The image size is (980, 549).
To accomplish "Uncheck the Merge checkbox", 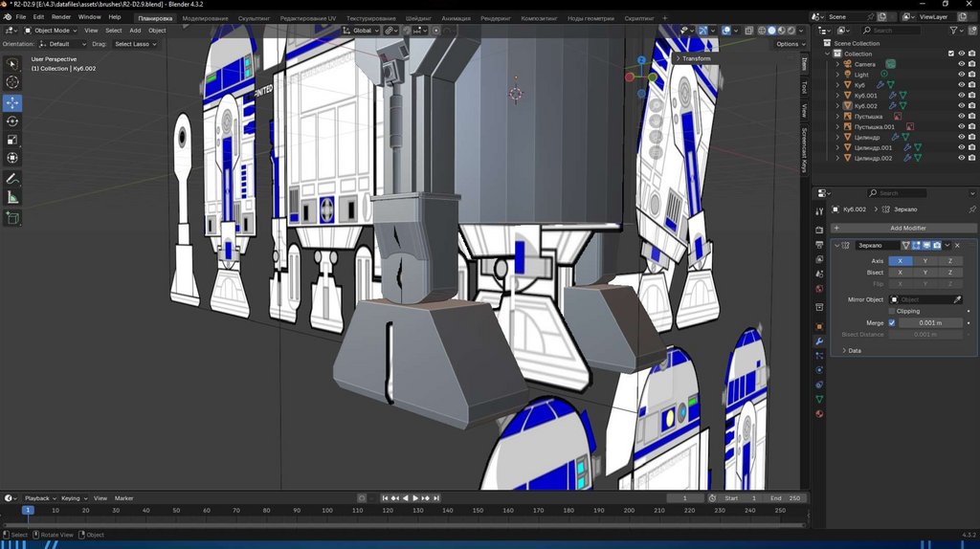I will 892,323.
